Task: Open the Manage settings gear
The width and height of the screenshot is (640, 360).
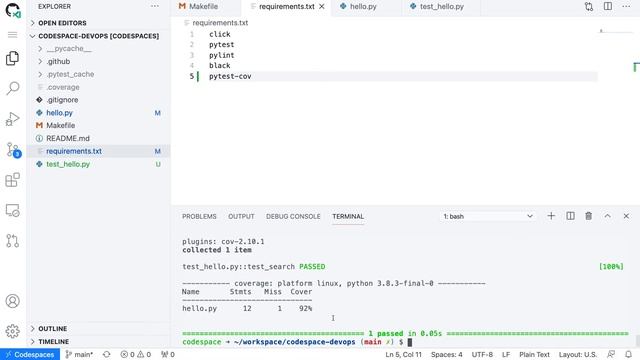Action: [13, 331]
